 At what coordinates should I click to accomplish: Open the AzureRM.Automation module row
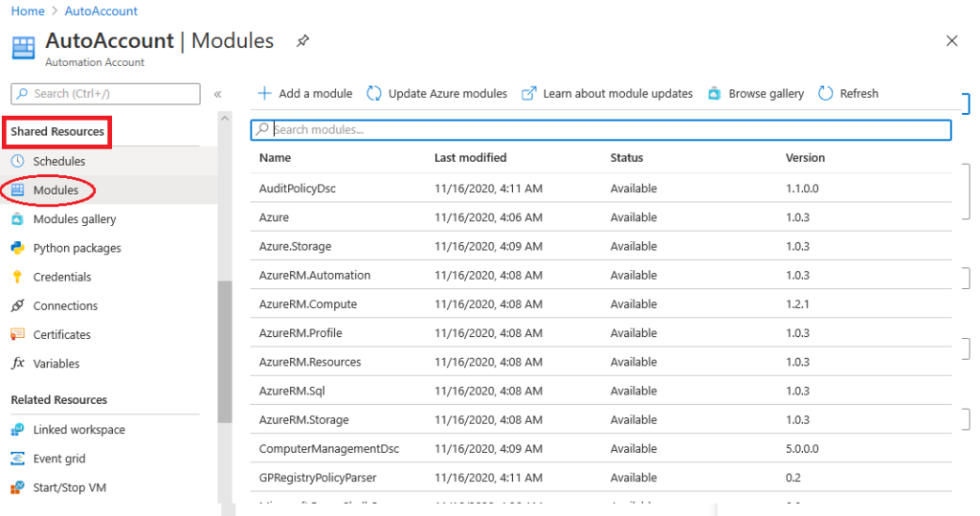click(601, 275)
